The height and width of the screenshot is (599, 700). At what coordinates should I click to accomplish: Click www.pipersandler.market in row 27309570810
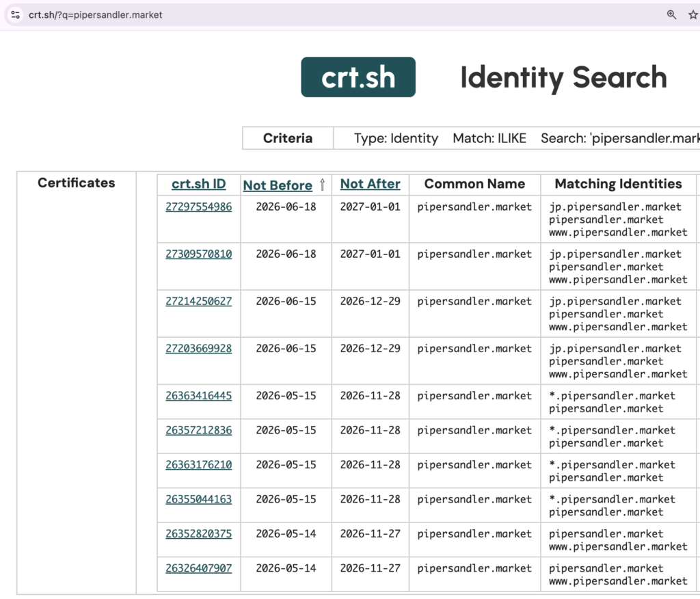pos(618,280)
